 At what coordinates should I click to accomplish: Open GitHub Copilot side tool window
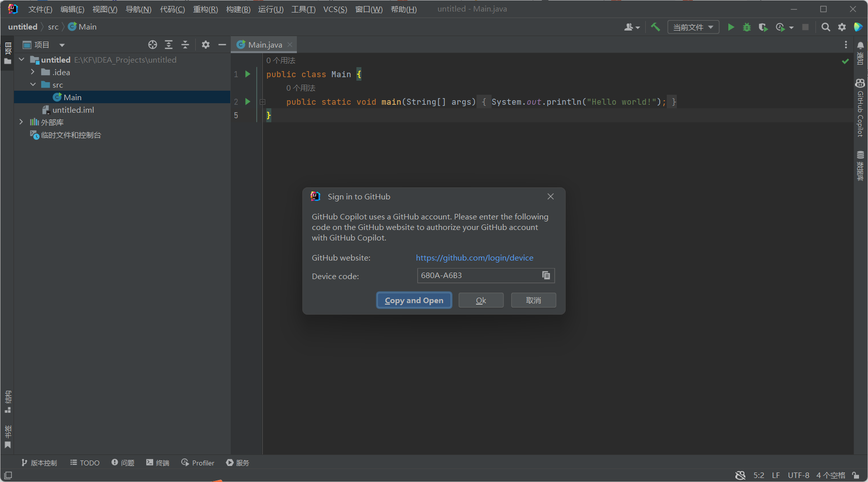pyautogui.click(x=860, y=108)
